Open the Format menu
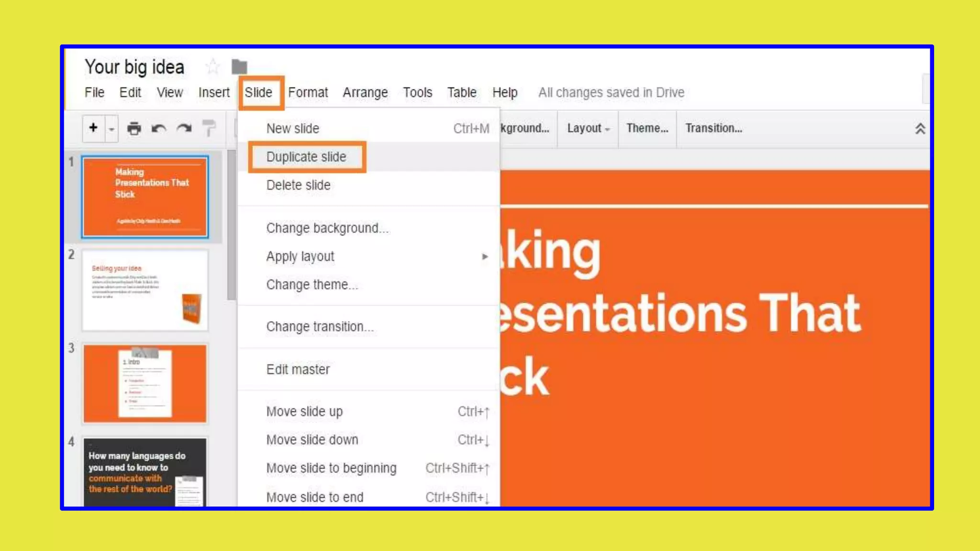This screenshot has height=551, width=980. 308,92
